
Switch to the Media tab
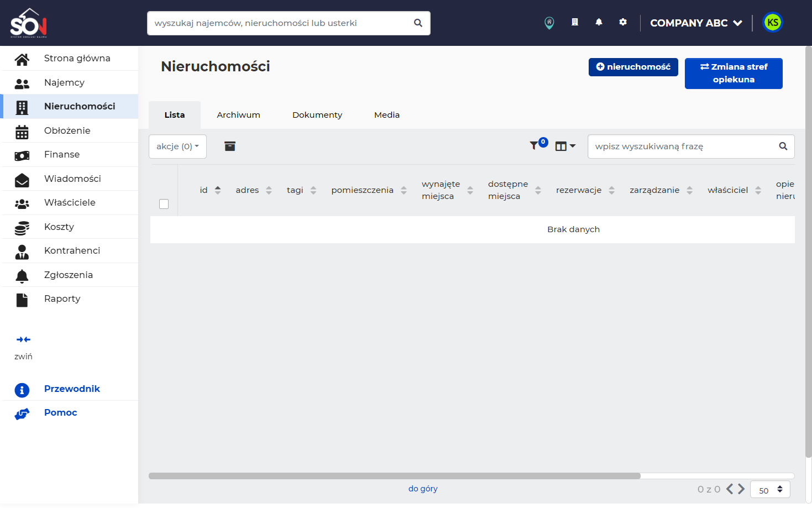pos(387,115)
